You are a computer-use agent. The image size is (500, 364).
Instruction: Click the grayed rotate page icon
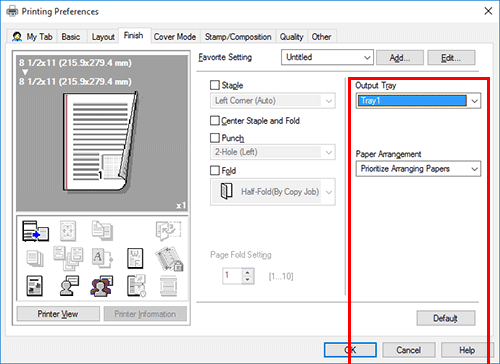(x=168, y=231)
